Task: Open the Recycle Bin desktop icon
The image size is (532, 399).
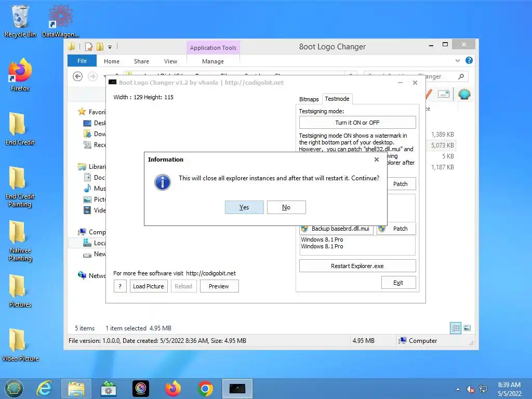Action: click(20, 21)
